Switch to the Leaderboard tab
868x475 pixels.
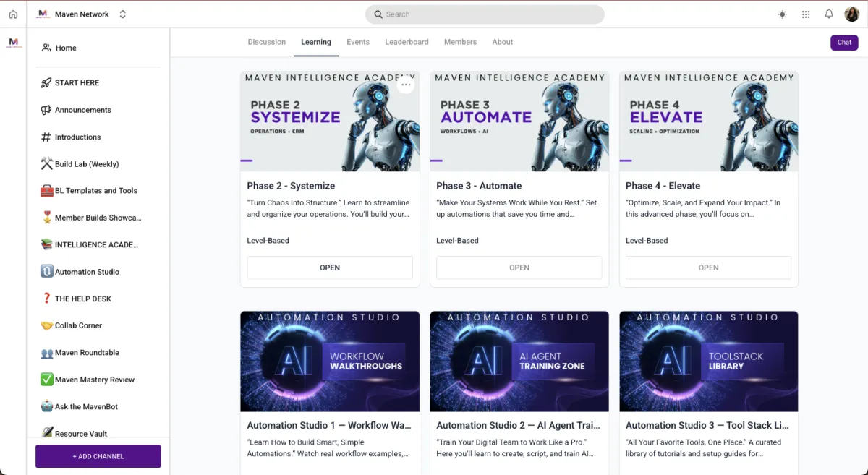(407, 42)
